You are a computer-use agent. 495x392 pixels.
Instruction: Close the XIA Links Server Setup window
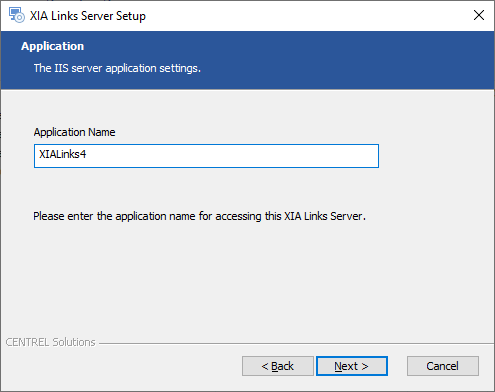tap(479, 15)
